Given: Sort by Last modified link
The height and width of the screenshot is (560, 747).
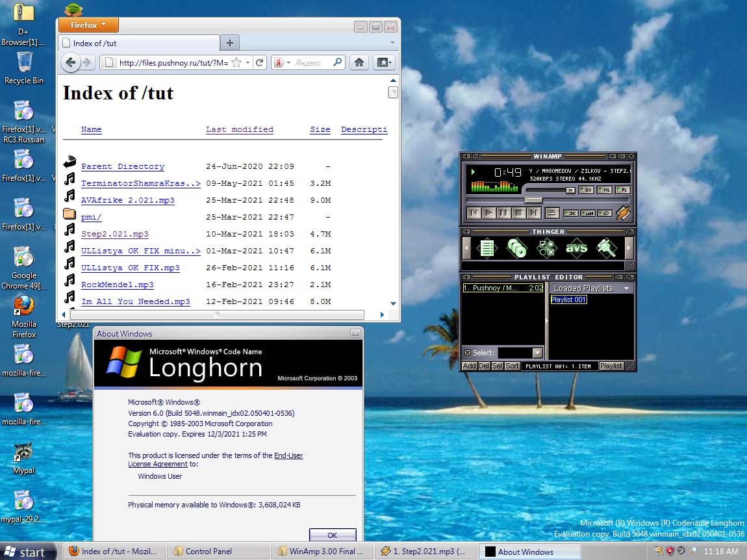Looking at the screenshot, I should point(239,129).
